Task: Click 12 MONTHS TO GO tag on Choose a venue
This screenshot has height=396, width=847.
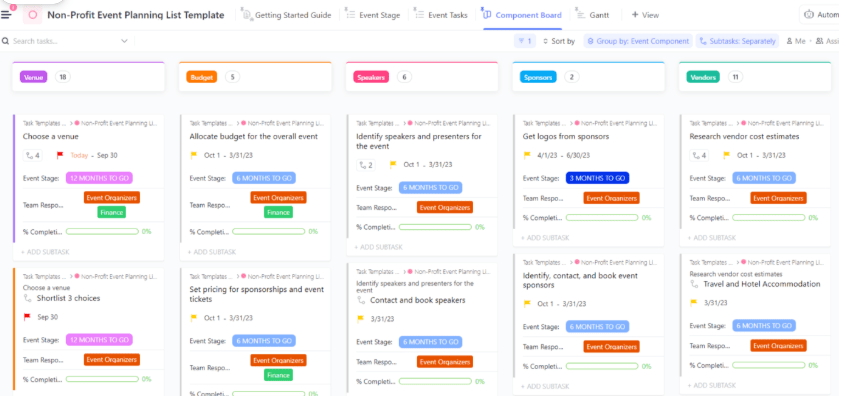Action: coord(99,178)
